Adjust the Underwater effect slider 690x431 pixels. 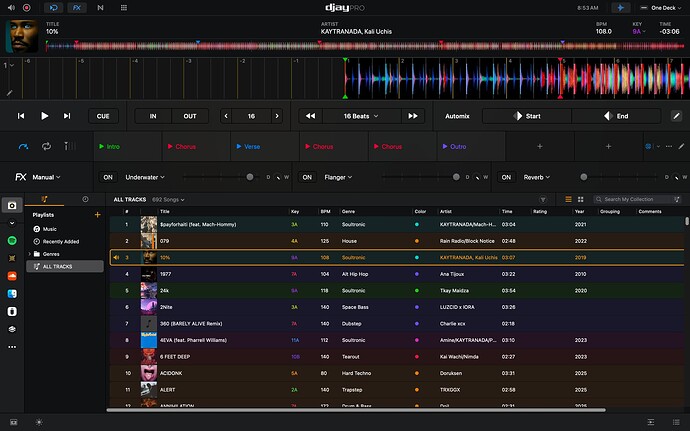(x=219, y=177)
